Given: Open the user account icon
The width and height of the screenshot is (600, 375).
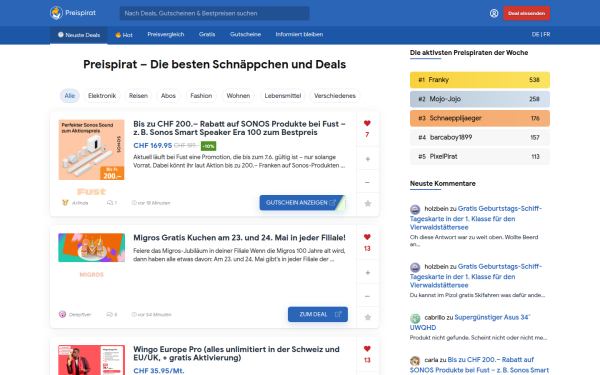Looking at the screenshot, I should [494, 13].
